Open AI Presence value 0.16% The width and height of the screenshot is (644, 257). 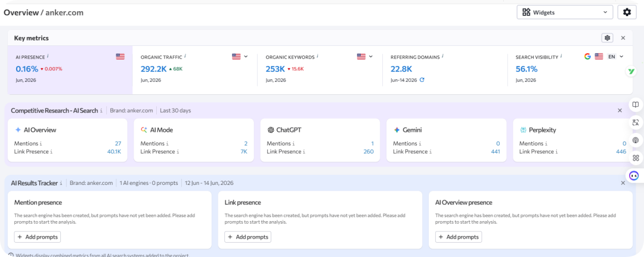pyautogui.click(x=27, y=69)
